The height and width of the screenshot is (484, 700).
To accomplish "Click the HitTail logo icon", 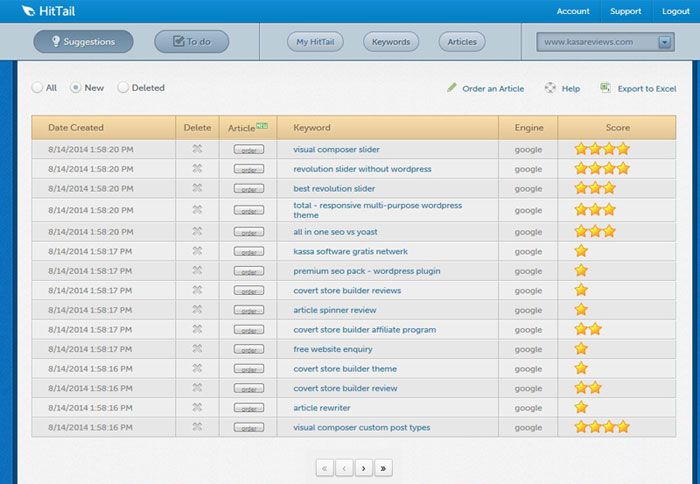I will (x=29, y=11).
